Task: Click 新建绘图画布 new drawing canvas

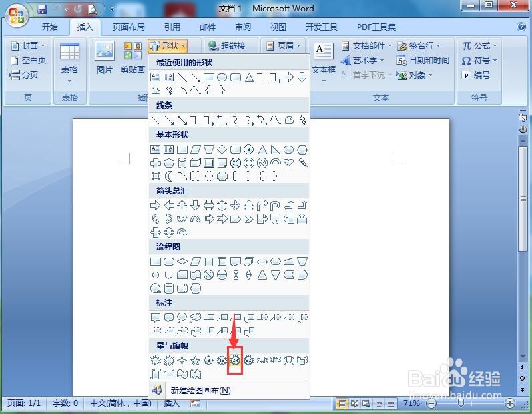Action: pos(229,390)
